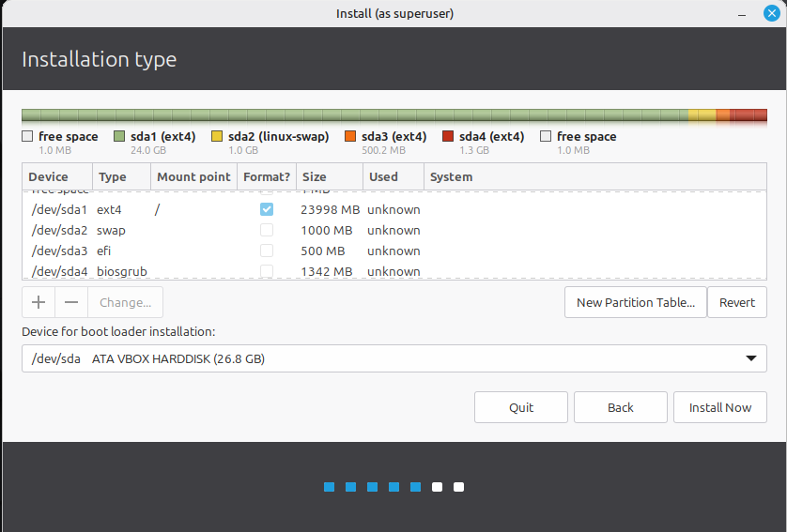Toggle Format checkbox for /dev/sda3 efi
This screenshot has height=532, width=787.
coord(267,251)
